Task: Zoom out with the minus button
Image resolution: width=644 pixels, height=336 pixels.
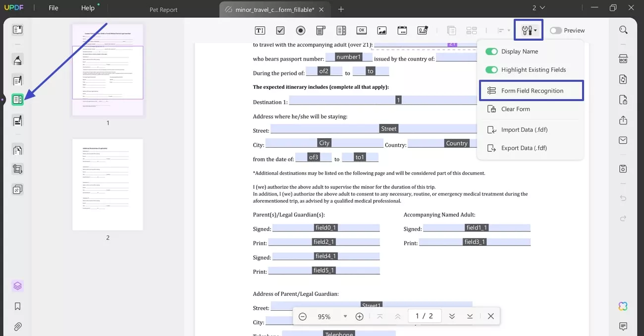Action: click(x=303, y=316)
